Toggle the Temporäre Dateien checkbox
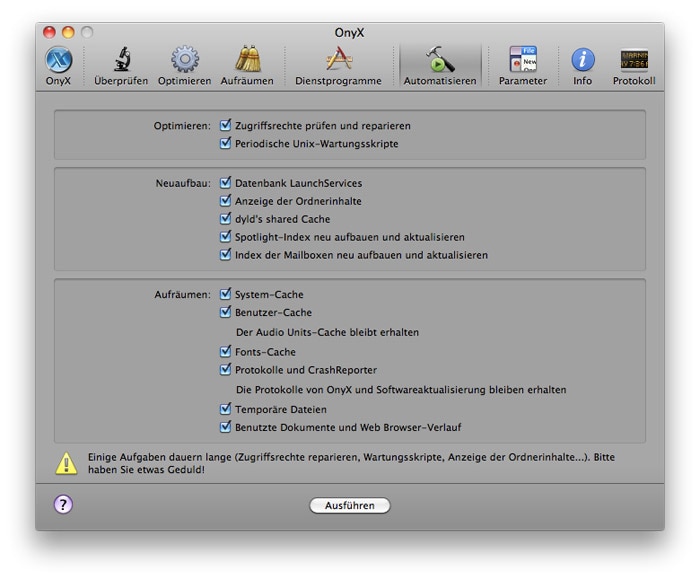The image size is (700, 580). click(225, 409)
